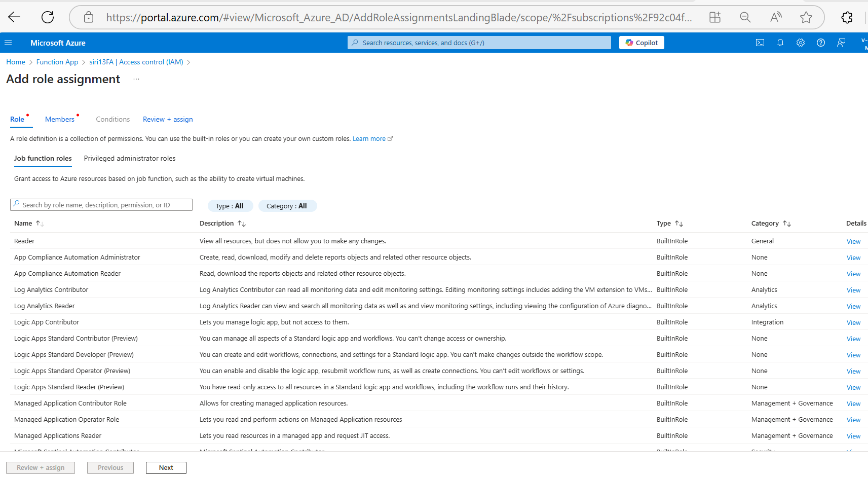
Task: Go back using the browser back arrow
Action: [14, 17]
